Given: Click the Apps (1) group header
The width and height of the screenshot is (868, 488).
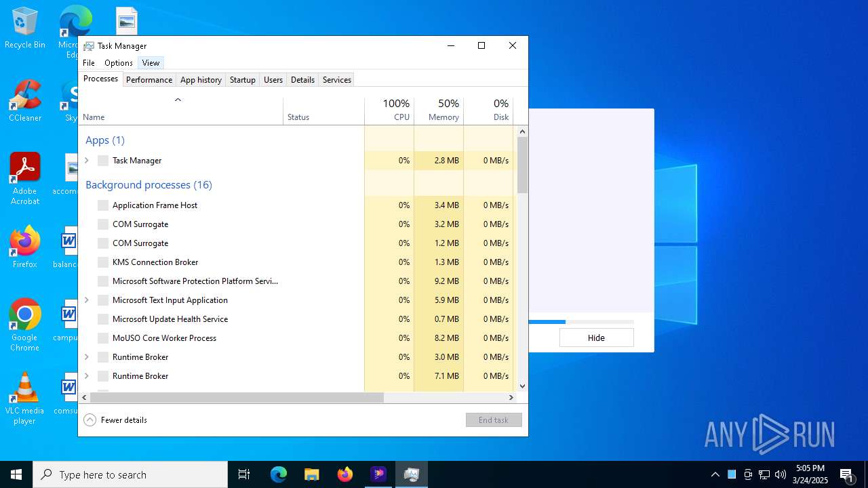Looking at the screenshot, I should pos(105,140).
